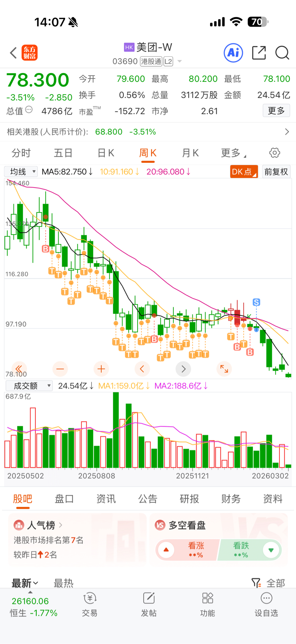Shift chart left with the orange arrow
Viewport: 296px width, 644px height.
click(x=142, y=369)
